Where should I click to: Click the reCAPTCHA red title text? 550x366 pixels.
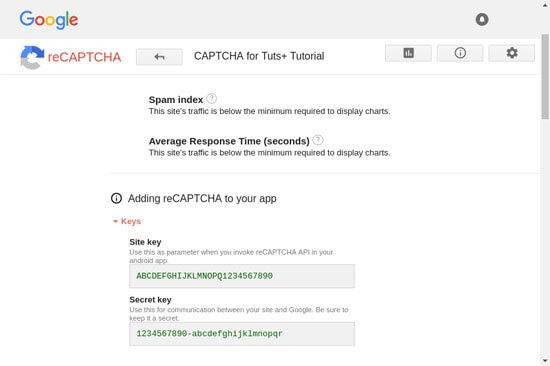click(x=84, y=57)
